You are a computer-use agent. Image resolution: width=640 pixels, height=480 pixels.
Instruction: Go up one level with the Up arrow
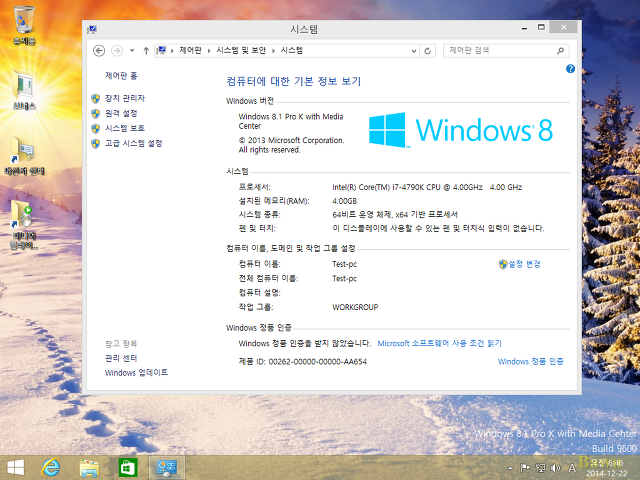146,51
